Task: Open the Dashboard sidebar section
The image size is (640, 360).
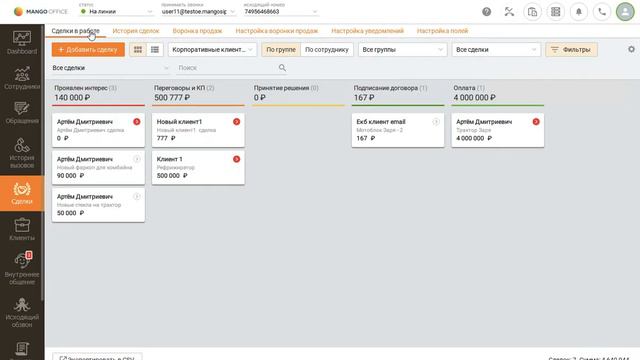Action: pyautogui.click(x=22, y=42)
